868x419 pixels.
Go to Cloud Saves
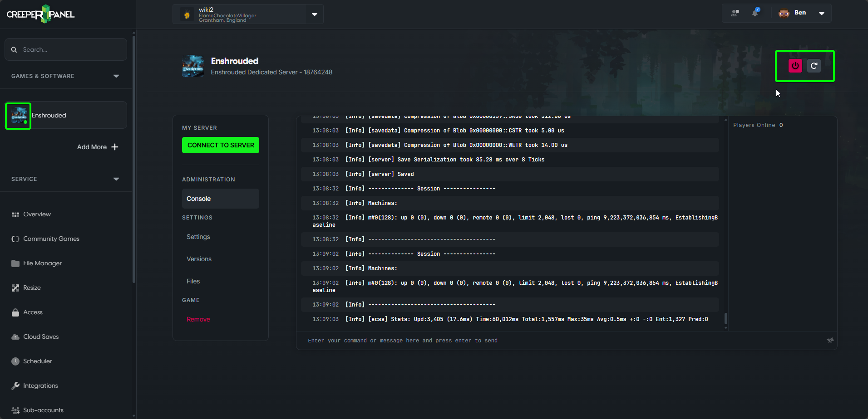point(41,336)
